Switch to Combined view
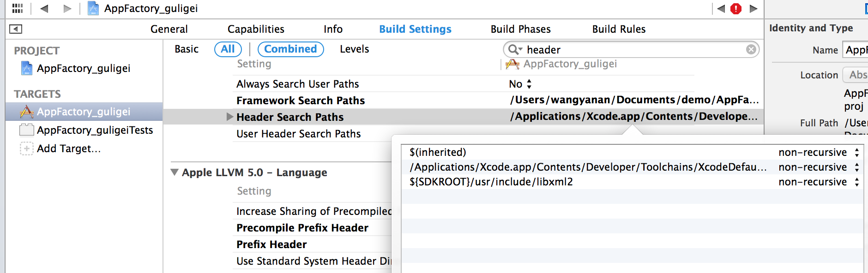This screenshot has height=273, width=868. pyautogui.click(x=290, y=49)
